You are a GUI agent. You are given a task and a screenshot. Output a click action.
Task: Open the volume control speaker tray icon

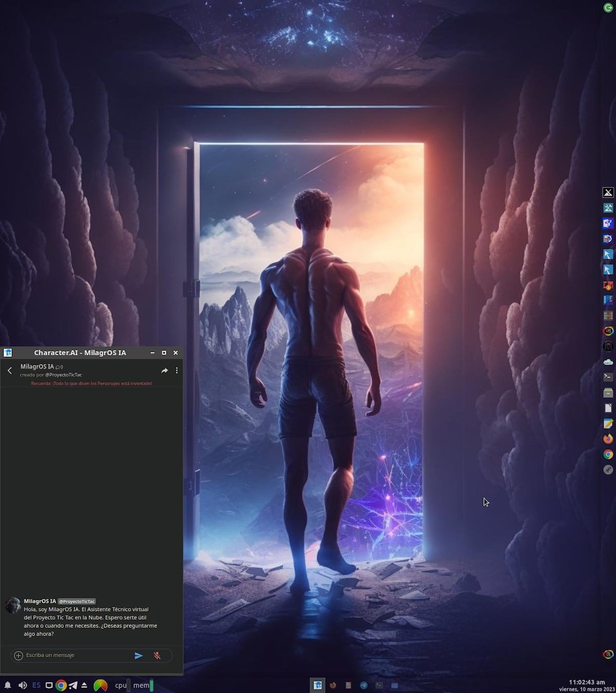pyautogui.click(x=23, y=685)
